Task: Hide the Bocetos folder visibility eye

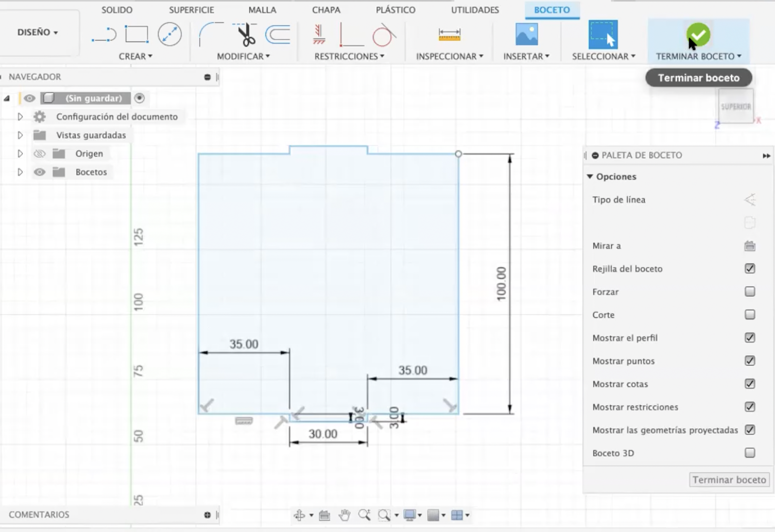Action: (40, 172)
